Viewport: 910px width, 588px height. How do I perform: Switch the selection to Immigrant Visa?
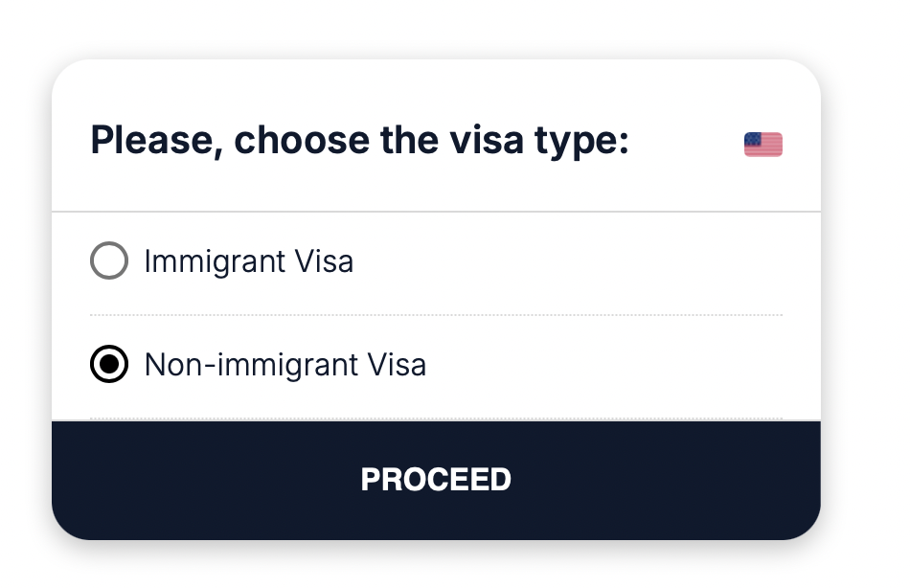(x=109, y=261)
